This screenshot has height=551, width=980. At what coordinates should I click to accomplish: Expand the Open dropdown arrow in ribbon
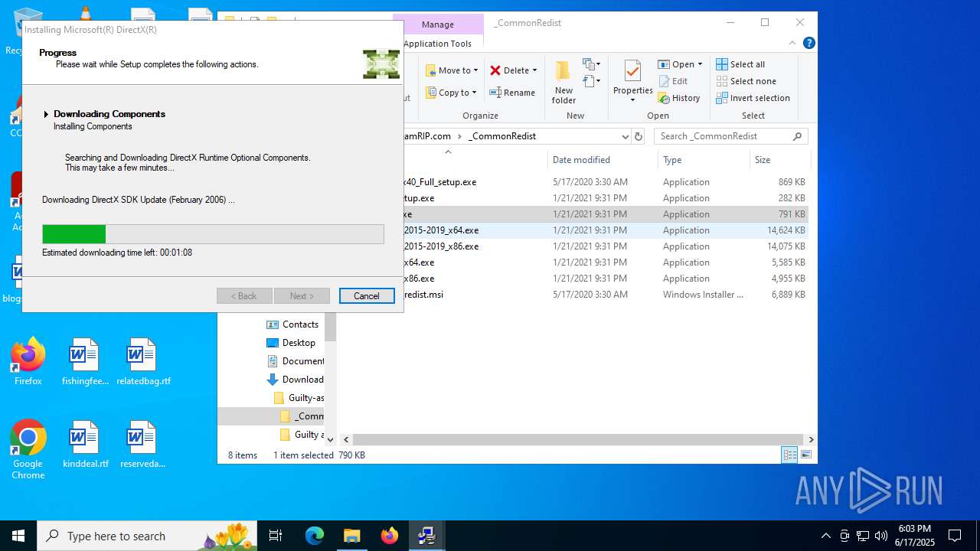700,64
